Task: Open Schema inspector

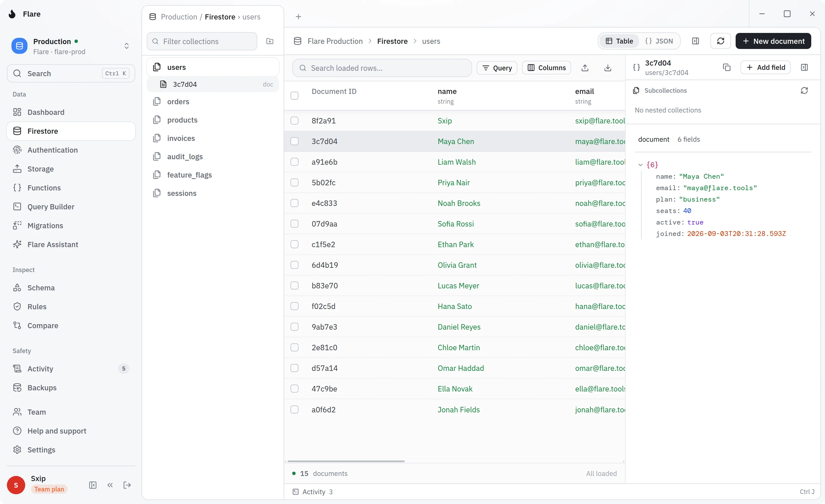Action: pyautogui.click(x=71, y=288)
